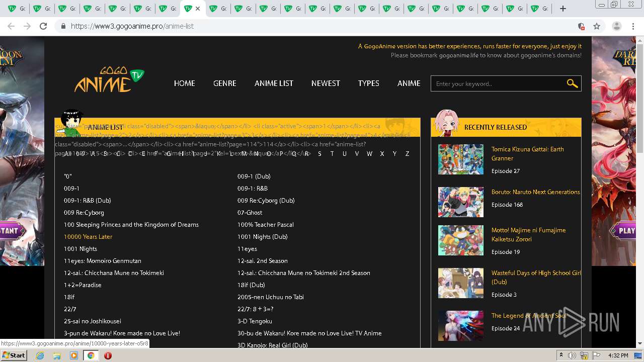This screenshot has width=644, height=362.
Task: Filter anime list by letter Y
Action: tap(394, 154)
